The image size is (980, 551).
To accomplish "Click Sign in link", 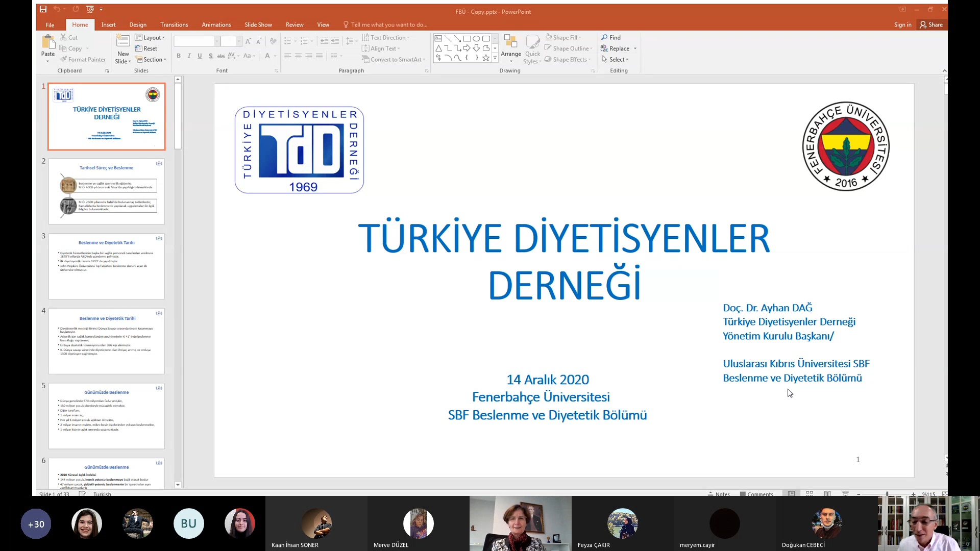I will 902,24.
